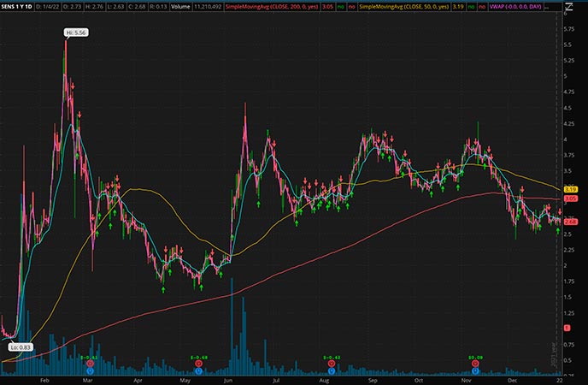Open the May blue conference call icon
The width and height of the screenshot is (588, 385).
point(199,371)
